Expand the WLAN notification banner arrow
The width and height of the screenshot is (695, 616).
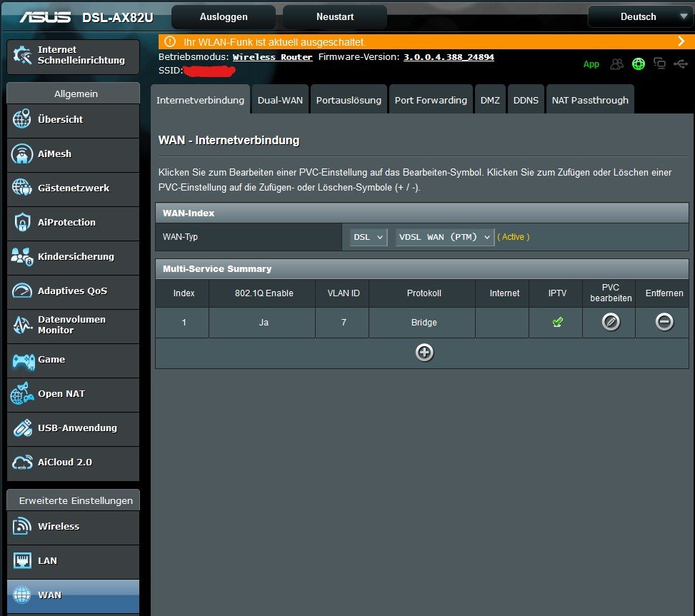(681, 41)
